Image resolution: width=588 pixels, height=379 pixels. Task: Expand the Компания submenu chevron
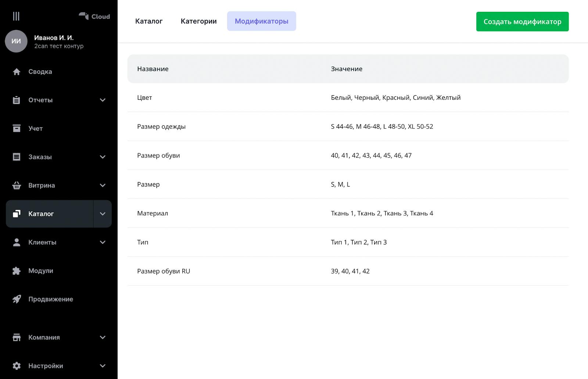103,337
